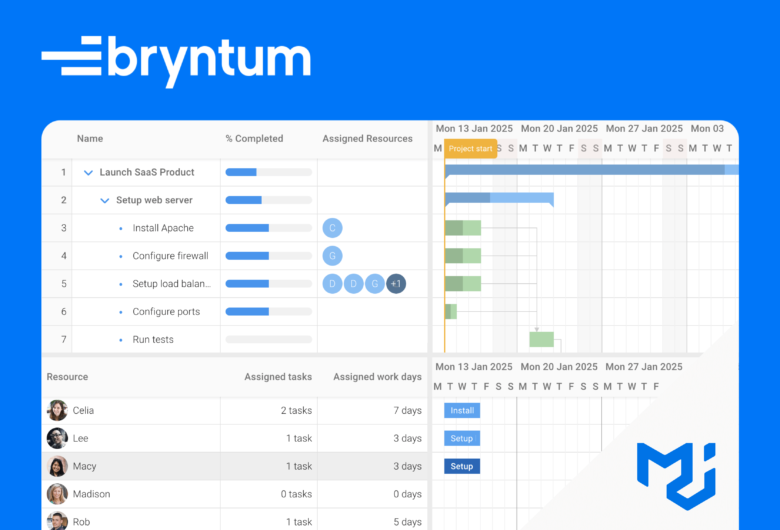Click 'Mon 13 Jan 2025' Gantt header
Image resolution: width=780 pixels, height=530 pixels.
[474, 128]
